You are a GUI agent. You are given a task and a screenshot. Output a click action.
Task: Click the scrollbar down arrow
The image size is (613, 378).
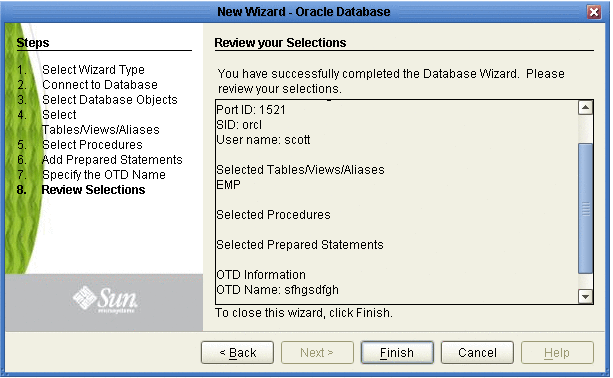point(585,296)
